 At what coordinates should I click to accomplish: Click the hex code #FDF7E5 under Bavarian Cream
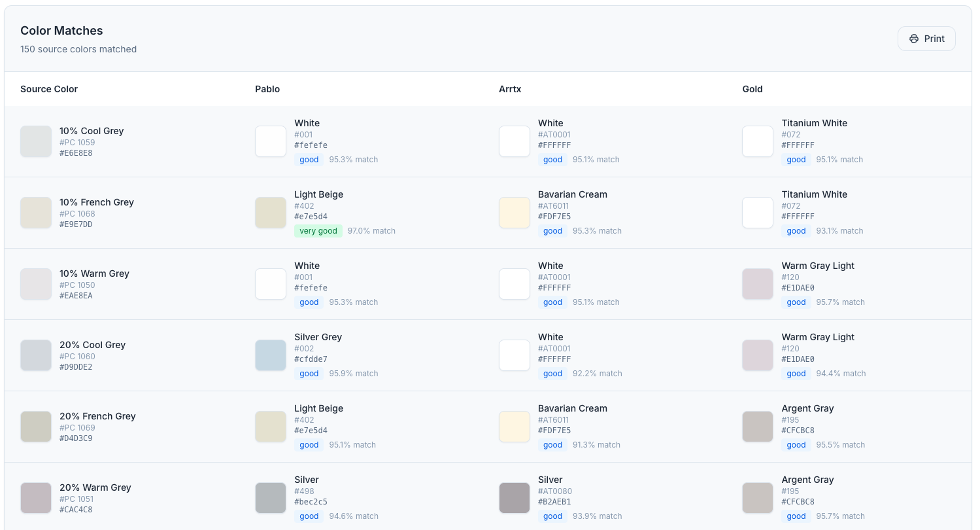point(554,216)
